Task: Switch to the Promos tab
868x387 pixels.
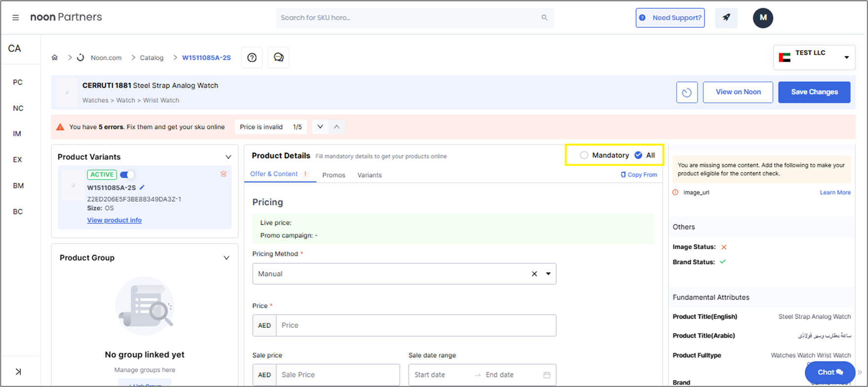Action: click(334, 175)
